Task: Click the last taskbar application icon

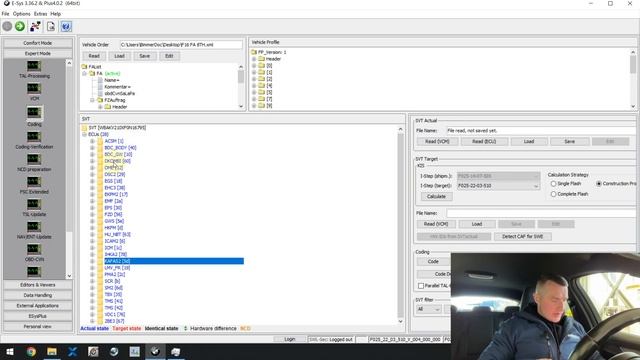Action: 176,351
